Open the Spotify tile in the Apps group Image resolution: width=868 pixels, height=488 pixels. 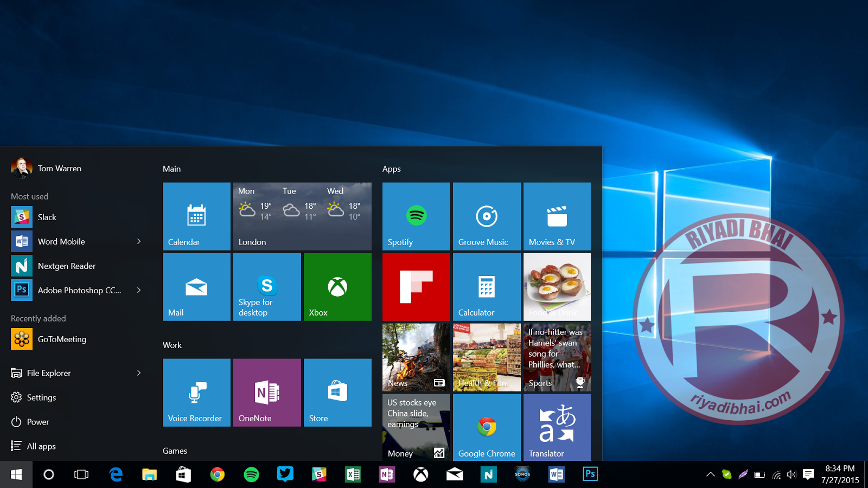pyautogui.click(x=416, y=216)
